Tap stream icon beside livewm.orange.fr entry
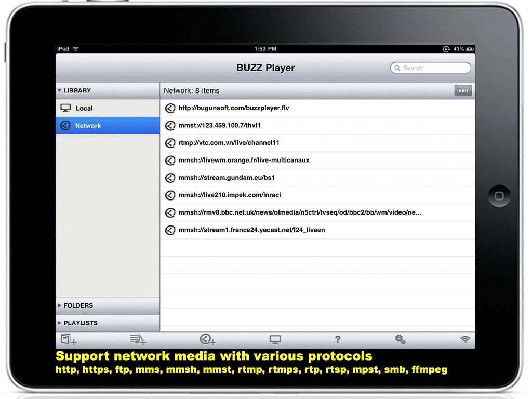 pos(170,160)
